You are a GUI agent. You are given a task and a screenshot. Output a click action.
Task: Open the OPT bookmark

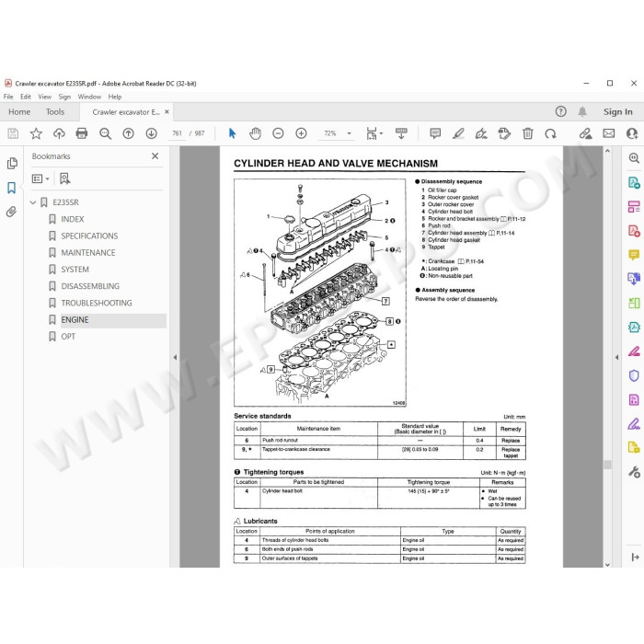tap(68, 337)
